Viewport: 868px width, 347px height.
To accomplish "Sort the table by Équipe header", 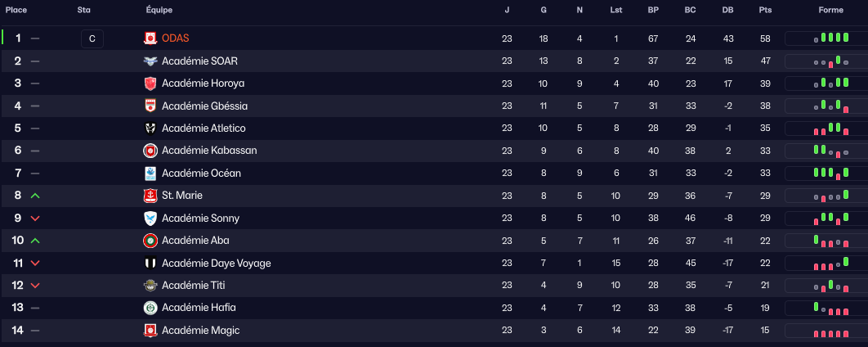I will (x=159, y=10).
